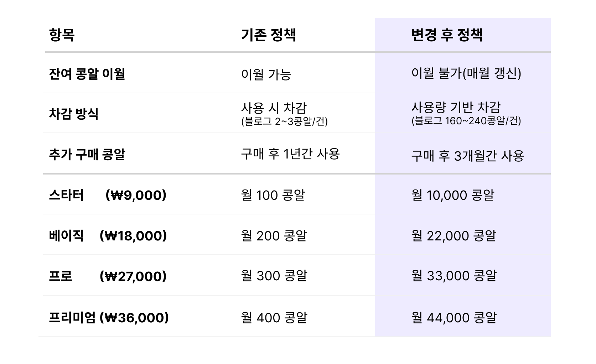Select the 차감 방식 row label
Viewport: 596px width, 364px height.
73,114
